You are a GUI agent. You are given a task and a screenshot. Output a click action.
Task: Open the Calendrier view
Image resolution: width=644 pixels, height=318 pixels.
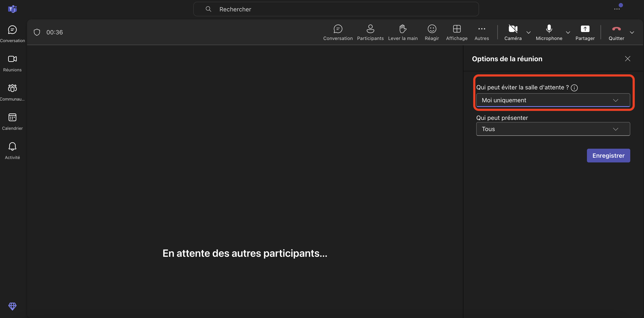click(x=12, y=121)
